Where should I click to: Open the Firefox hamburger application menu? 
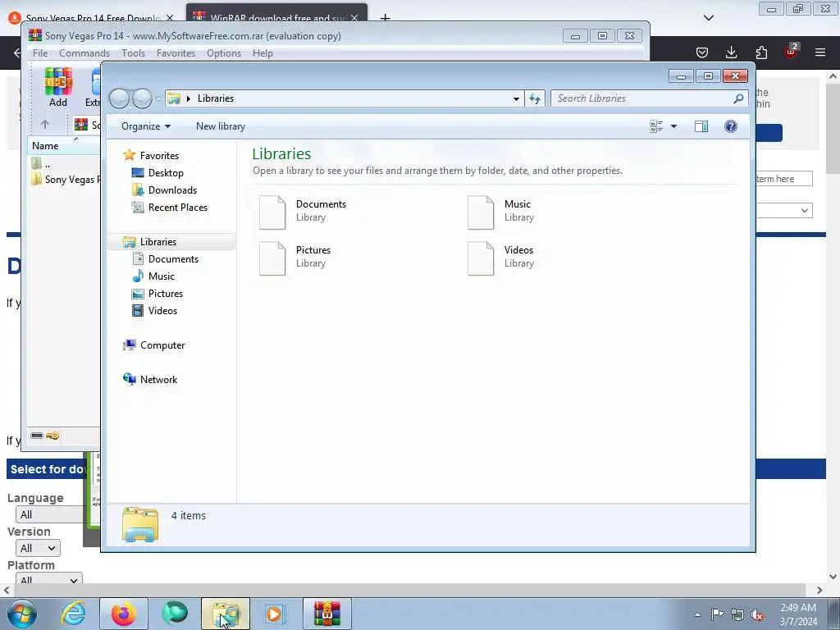click(x=820, y=52)
